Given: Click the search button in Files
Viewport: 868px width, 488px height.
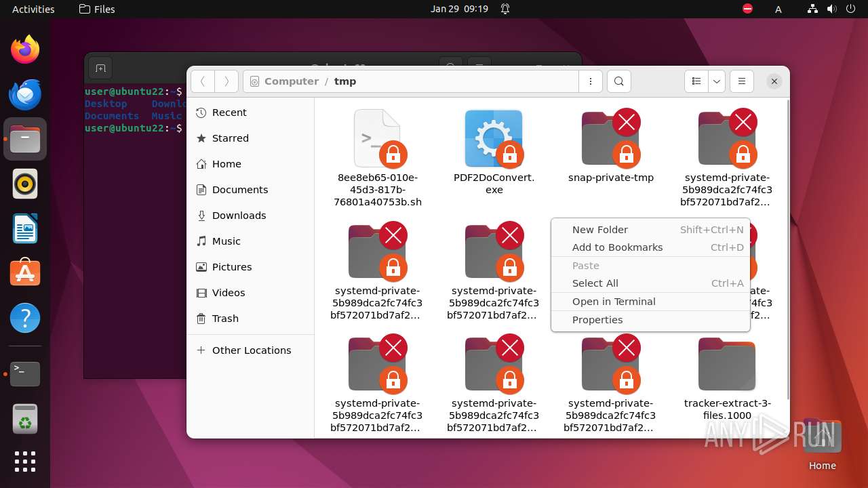Looking at the screenshot, I should (x=618, y=81).
